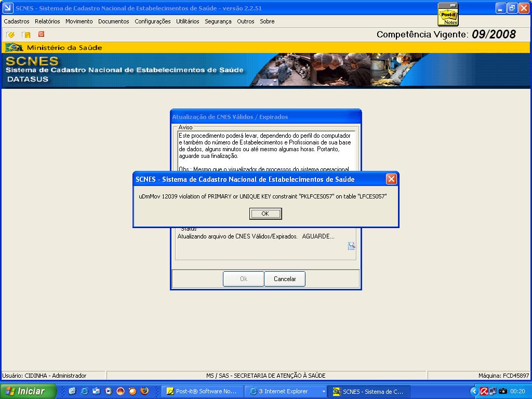Switch to Post-it Software Notes taskbar window

pyautogui.click(x=202, y=391)
